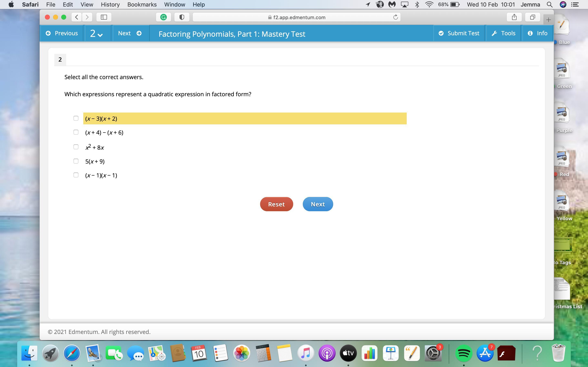
Task: Reload the page with the refresh icon
Action: coord(395,17)
